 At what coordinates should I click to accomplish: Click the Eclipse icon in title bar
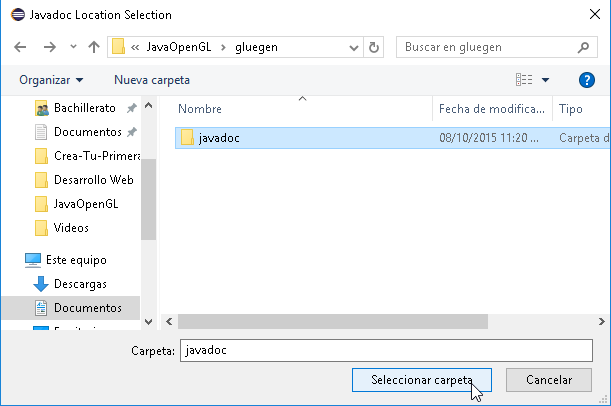[x=18, y=15]
